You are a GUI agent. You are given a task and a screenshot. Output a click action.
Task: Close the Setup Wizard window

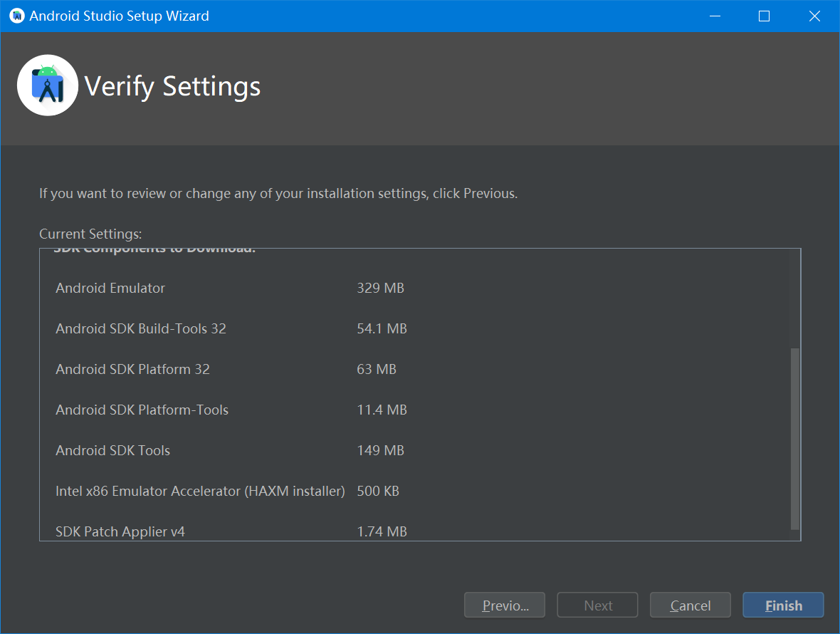point(814,16)
